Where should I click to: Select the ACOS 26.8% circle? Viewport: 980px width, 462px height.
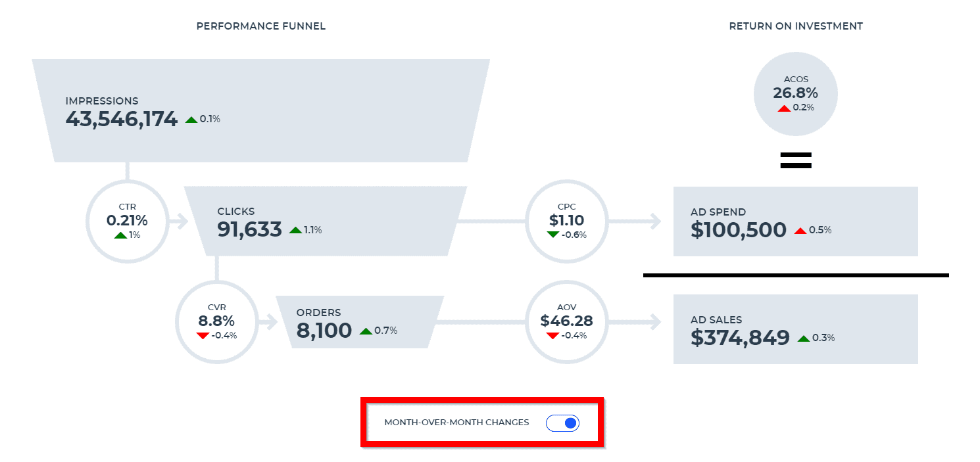[x=795, y=93]
